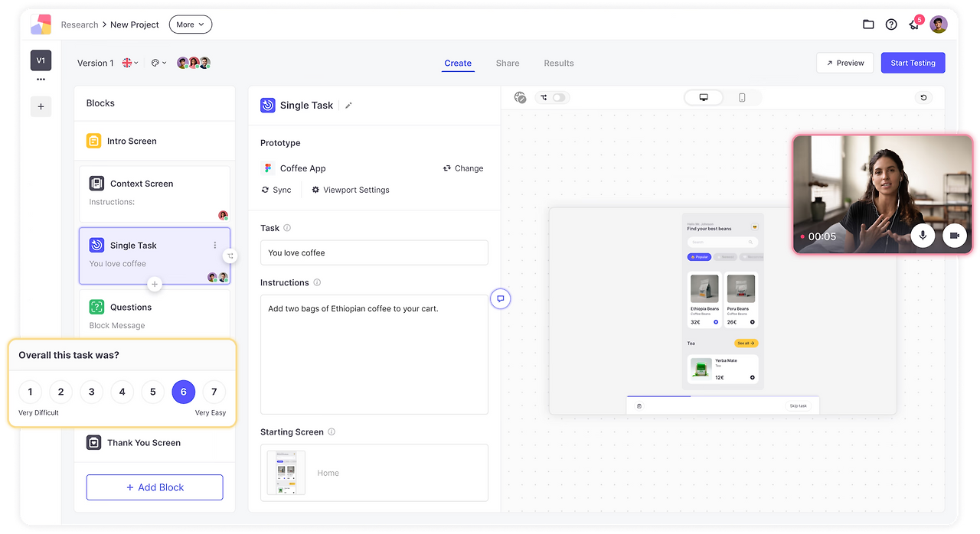Open the More dropdown
The height and width of the screenshot is (534, 980).
pos(191,24)
